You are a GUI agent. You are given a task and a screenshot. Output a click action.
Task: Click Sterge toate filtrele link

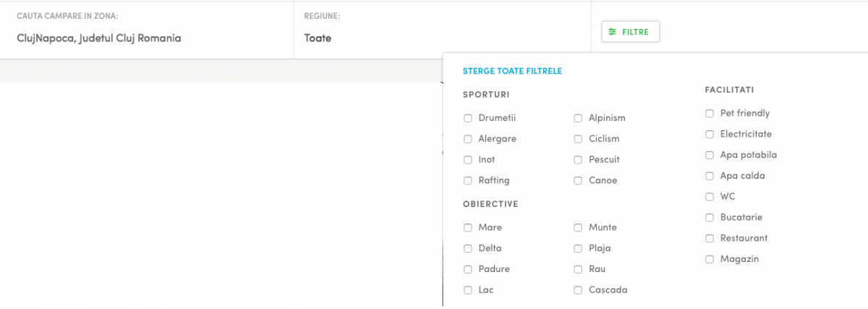pos(512,71)
